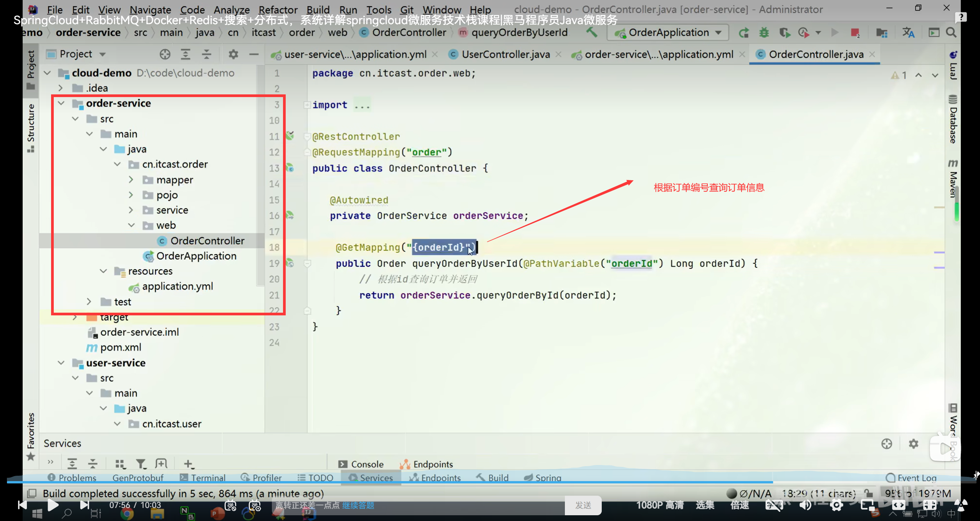Collapse the order-service module tree node

pos(61,103)
